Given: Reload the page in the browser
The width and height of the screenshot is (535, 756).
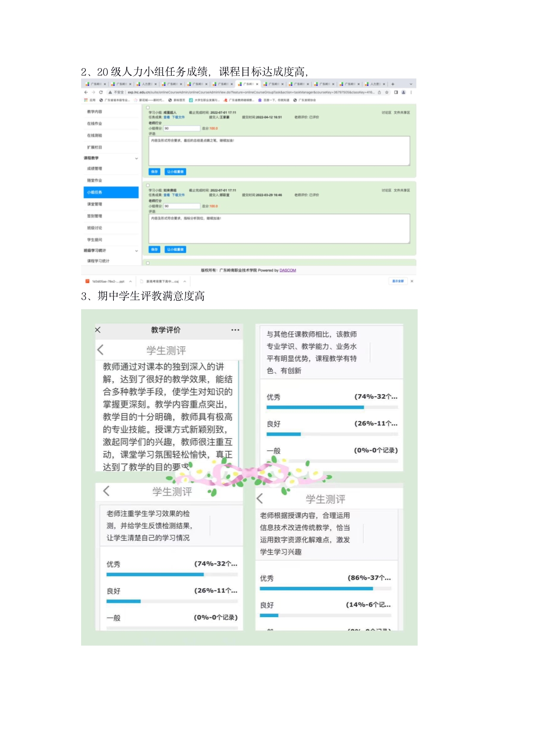Looking at the screenshot, I should [101, 92].
